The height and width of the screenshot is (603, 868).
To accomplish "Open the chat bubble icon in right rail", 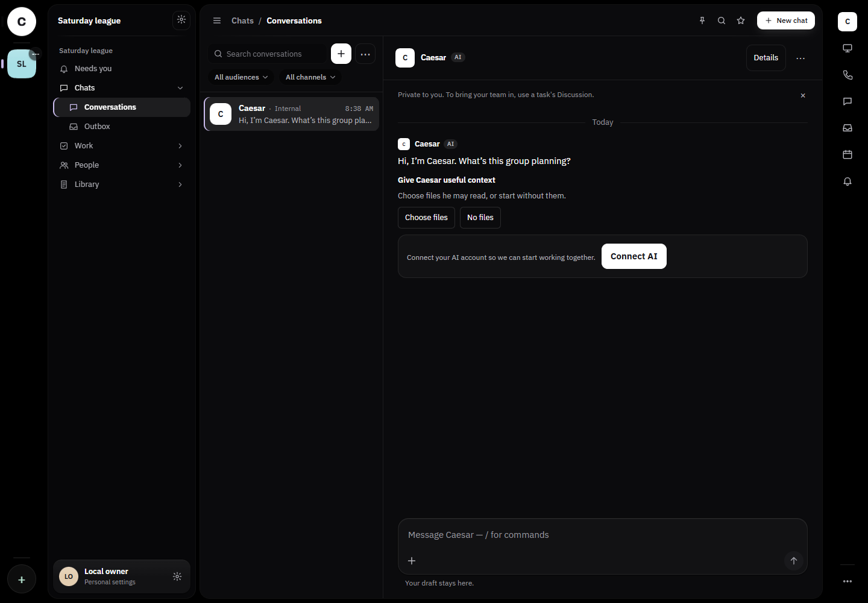I will tap(848, 101).
